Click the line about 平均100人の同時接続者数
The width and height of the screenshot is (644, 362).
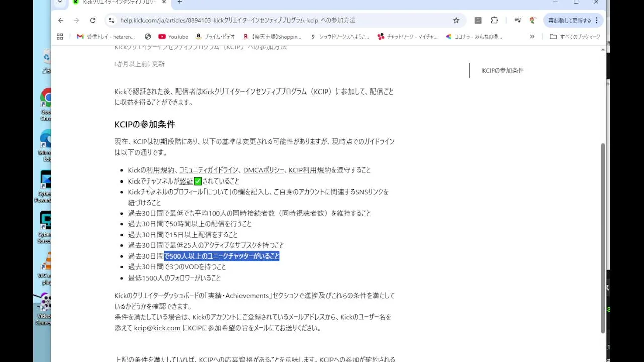click(250, 213)
